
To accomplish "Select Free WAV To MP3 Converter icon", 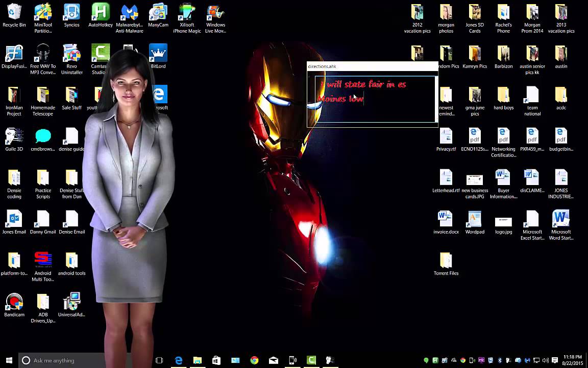I will click(43, 59).
